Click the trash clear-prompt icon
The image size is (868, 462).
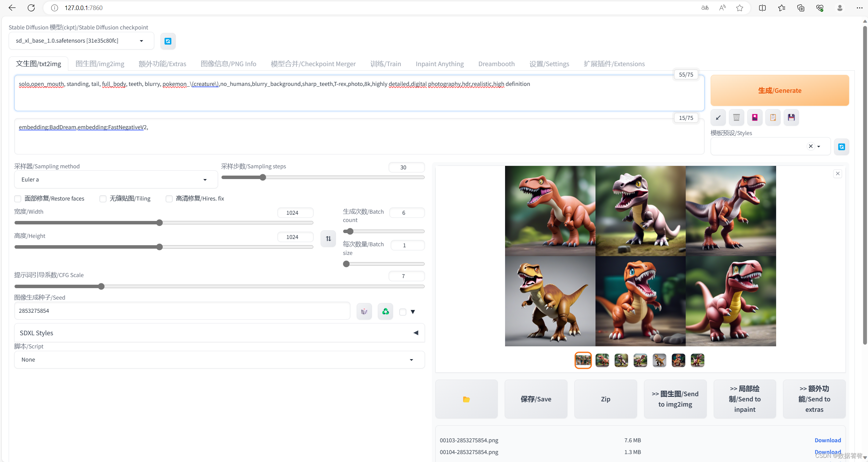(736, 118)
